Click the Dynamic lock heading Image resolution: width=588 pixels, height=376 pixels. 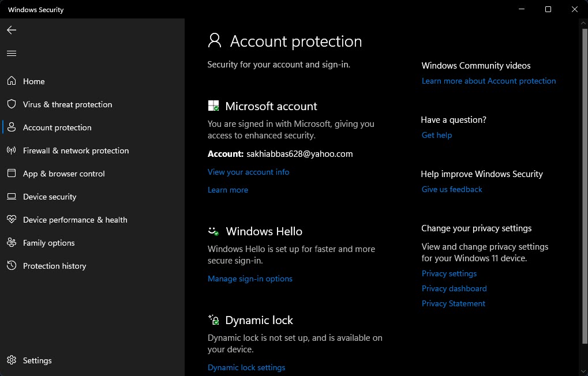[x=259, y=320]
